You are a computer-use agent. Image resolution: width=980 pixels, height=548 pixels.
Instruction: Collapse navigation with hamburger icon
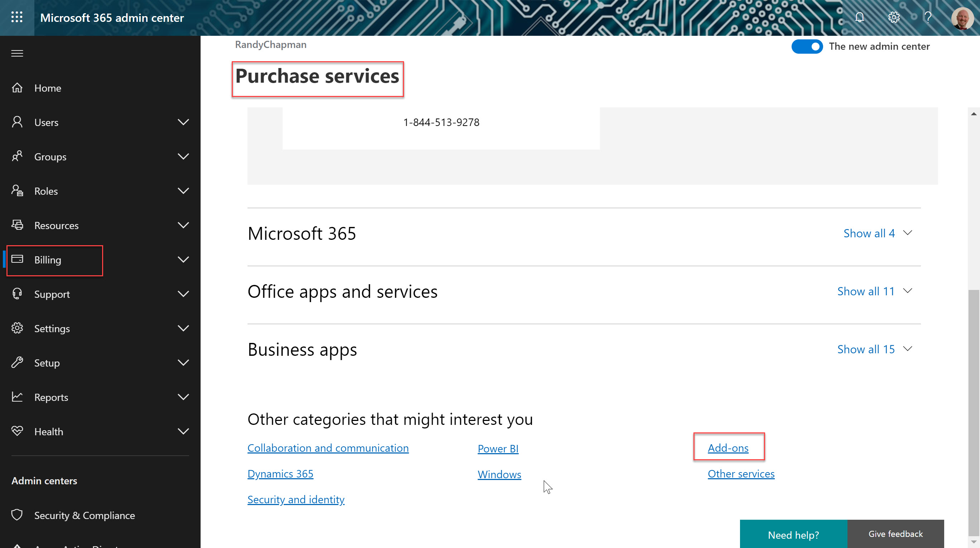coord(17,53)
